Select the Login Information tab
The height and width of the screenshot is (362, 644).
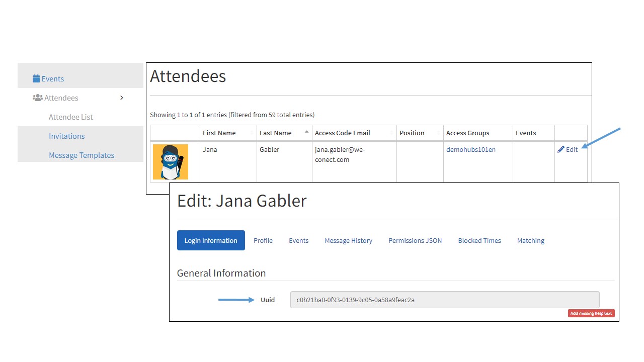pyautogui.click(x=211, y=240)
